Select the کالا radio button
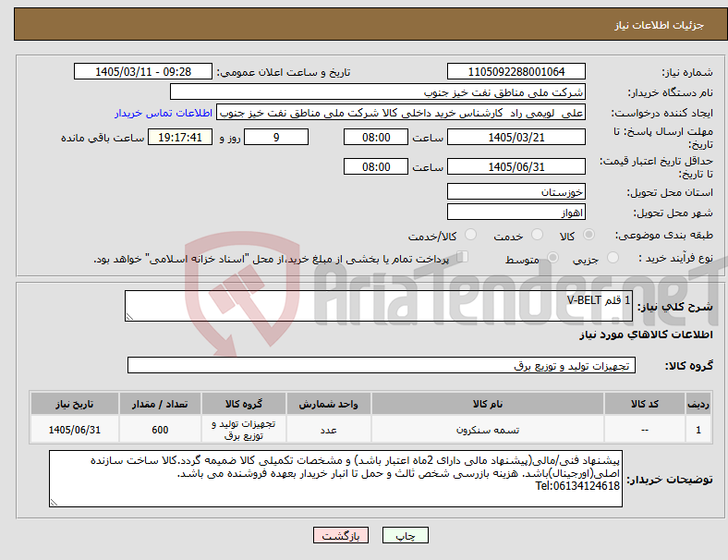Screen dimensions: 728x560 [x=588, y=235]
